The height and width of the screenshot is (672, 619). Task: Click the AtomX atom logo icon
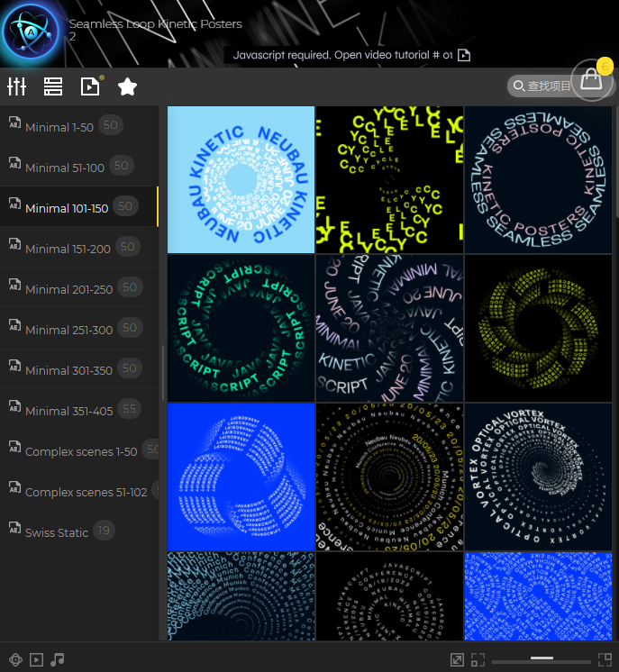point(31,32)
